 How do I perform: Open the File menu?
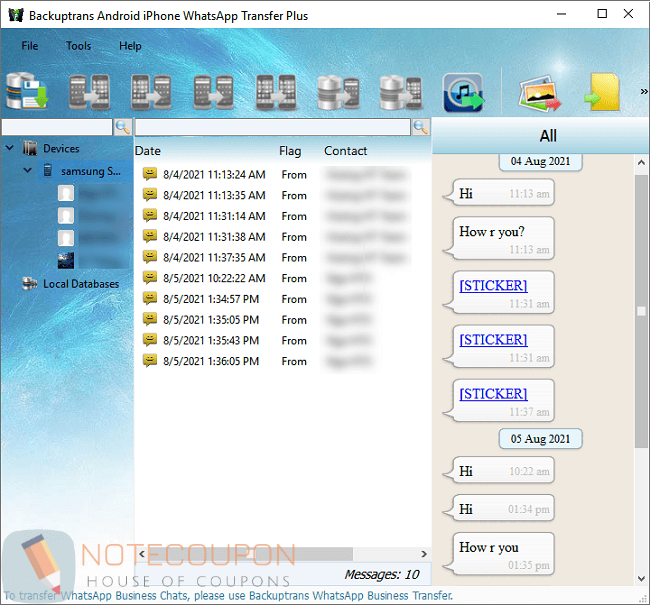(x=30, y=46)
